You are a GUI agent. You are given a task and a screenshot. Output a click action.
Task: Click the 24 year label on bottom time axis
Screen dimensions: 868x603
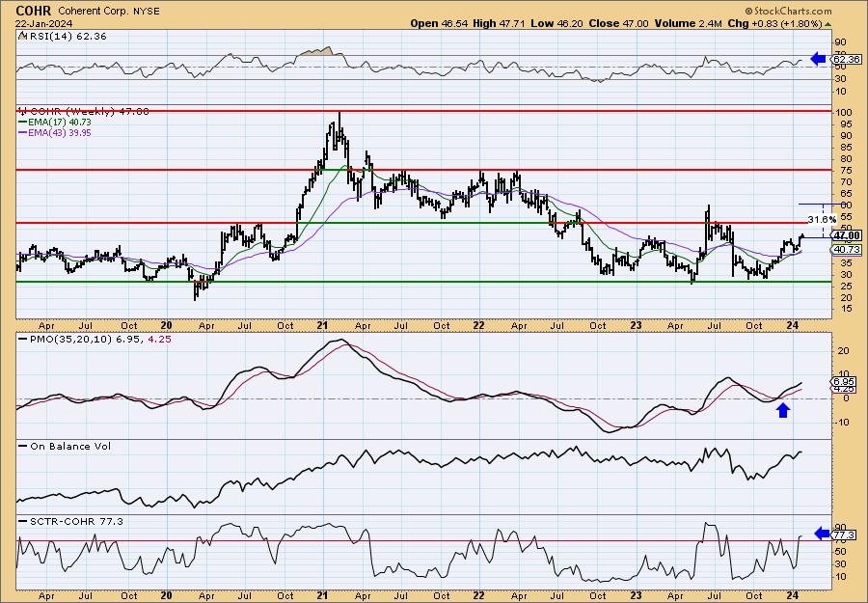click(x=792, y=596)
